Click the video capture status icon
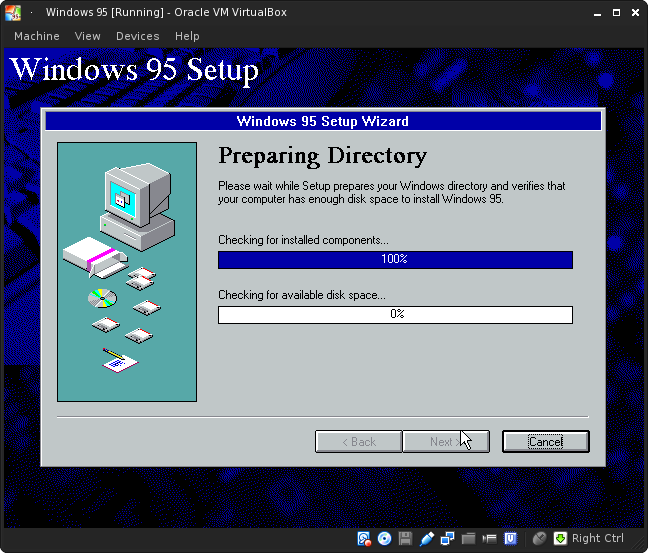Screen dimensions: 648x553 [489, 539]
